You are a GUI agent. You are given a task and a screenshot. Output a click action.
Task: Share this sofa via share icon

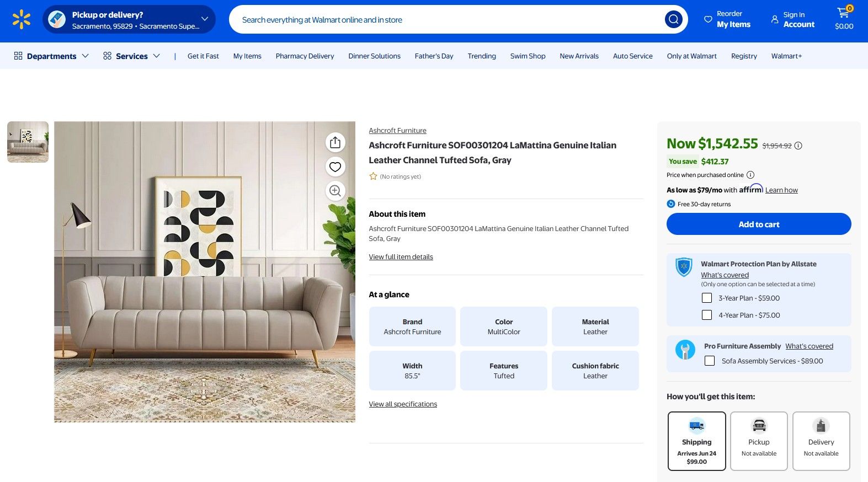335,143
